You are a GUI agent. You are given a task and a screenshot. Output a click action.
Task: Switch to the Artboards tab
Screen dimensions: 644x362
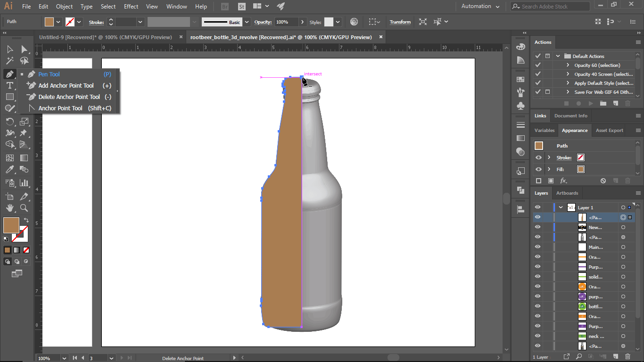[567, 193]
